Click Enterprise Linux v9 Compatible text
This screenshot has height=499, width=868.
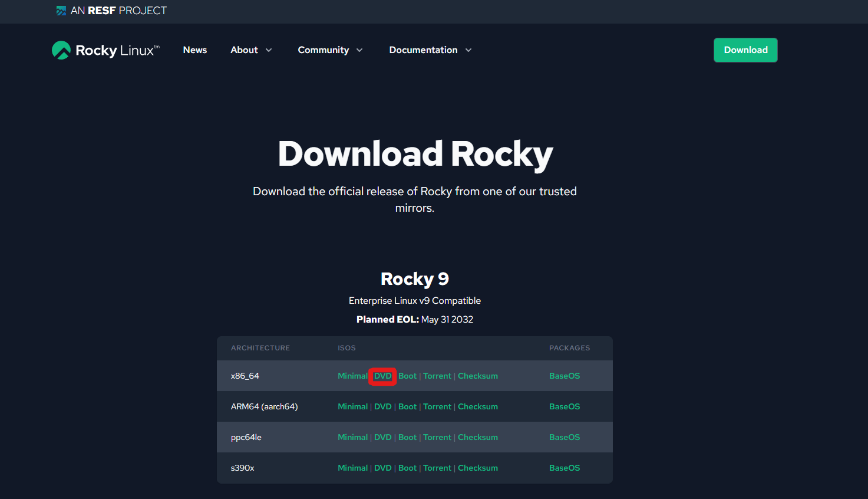[x=415, y=301]
